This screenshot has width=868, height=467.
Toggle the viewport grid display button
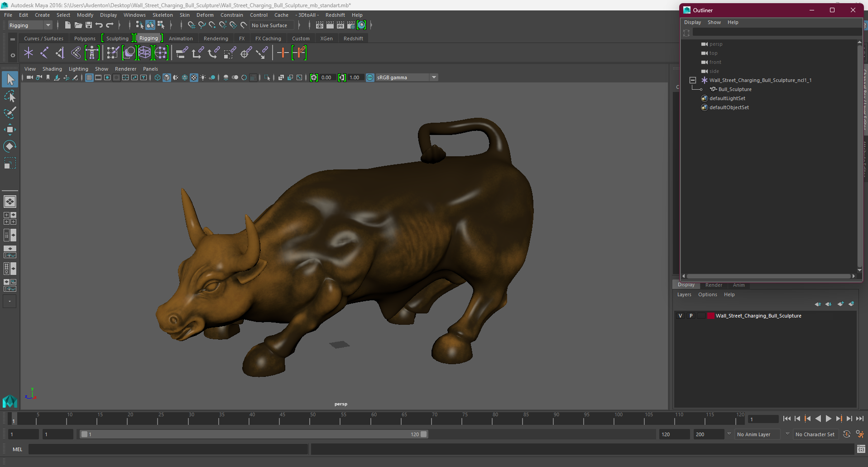(89, 77)
